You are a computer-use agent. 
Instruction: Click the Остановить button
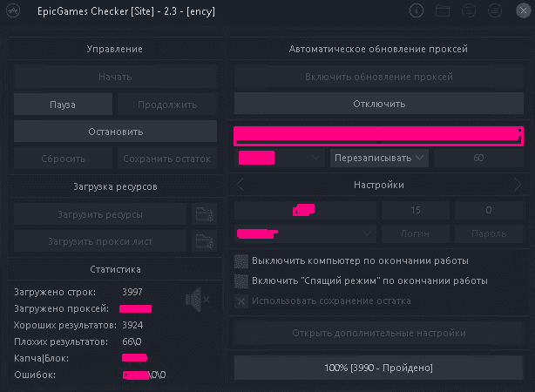click(x=115, y=132)
